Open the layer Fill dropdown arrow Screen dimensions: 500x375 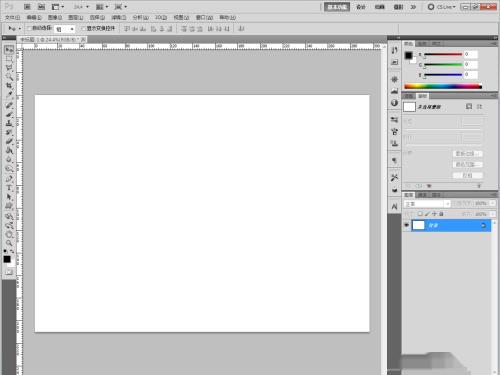(493, 214)
